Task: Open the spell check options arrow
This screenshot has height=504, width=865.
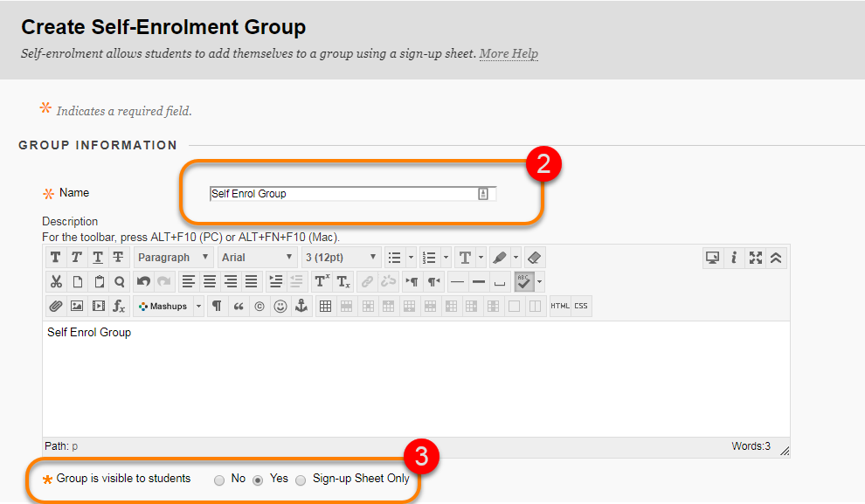Action: pyautogui.click(x=539, y=282)
